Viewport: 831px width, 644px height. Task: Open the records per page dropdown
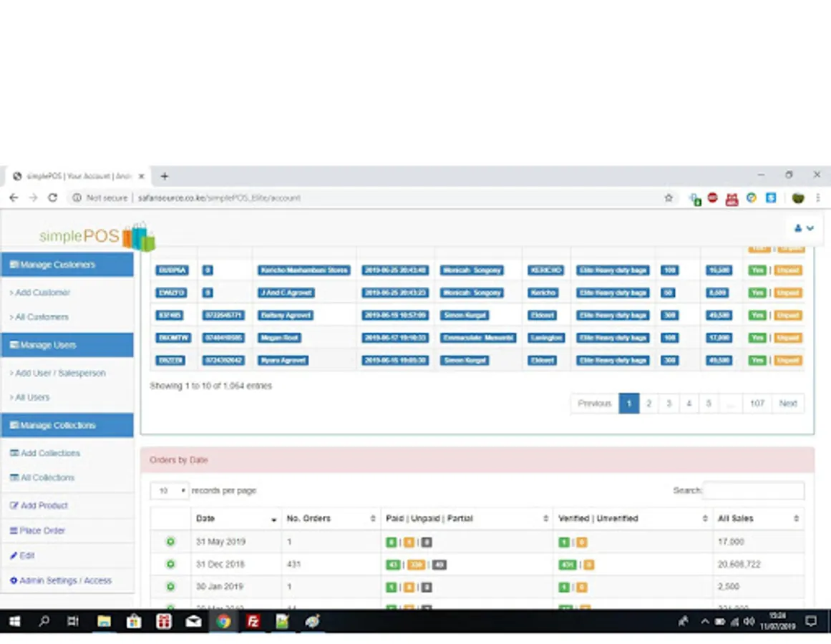tap(169, 491)
